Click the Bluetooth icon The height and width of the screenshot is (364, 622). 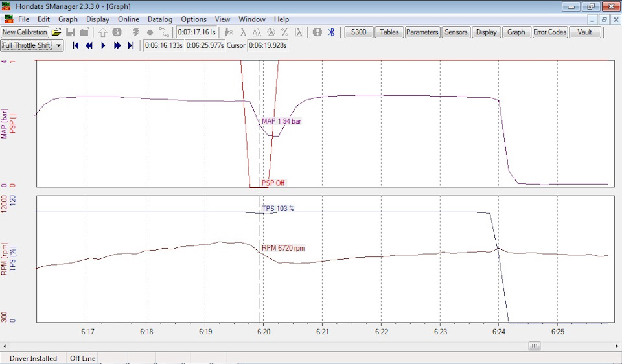pyautogui.click(x=332, y=32)
